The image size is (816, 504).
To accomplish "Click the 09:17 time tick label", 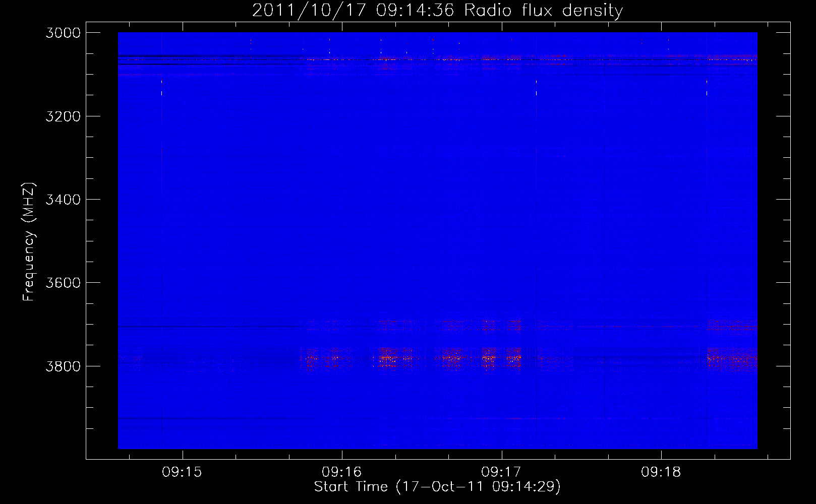I will 501,472.
